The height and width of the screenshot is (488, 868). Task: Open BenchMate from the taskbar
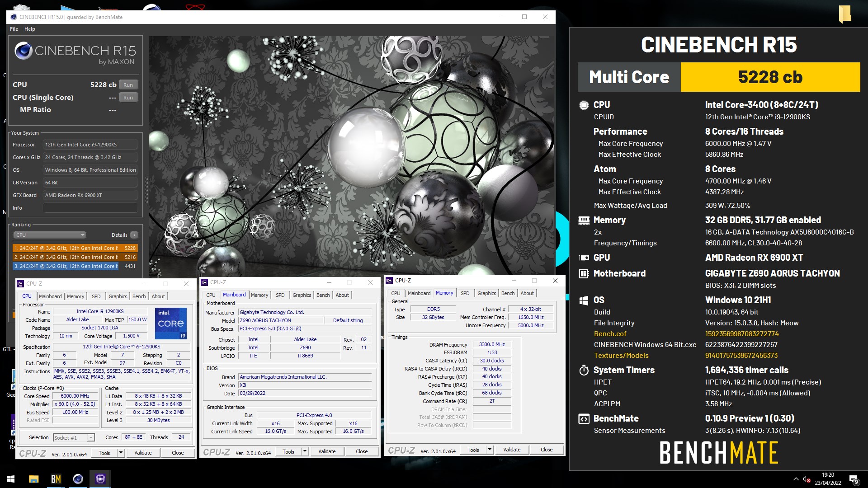[56, 479]
